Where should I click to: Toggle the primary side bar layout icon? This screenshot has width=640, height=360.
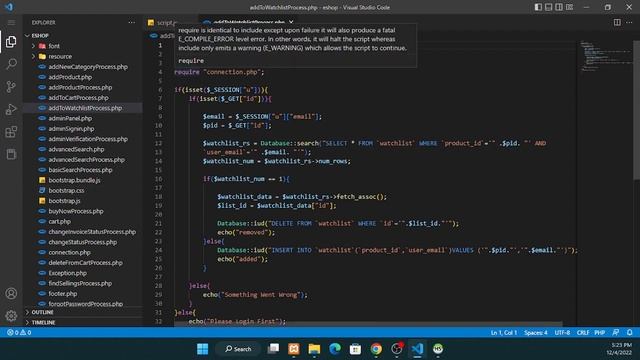(538, 7)
